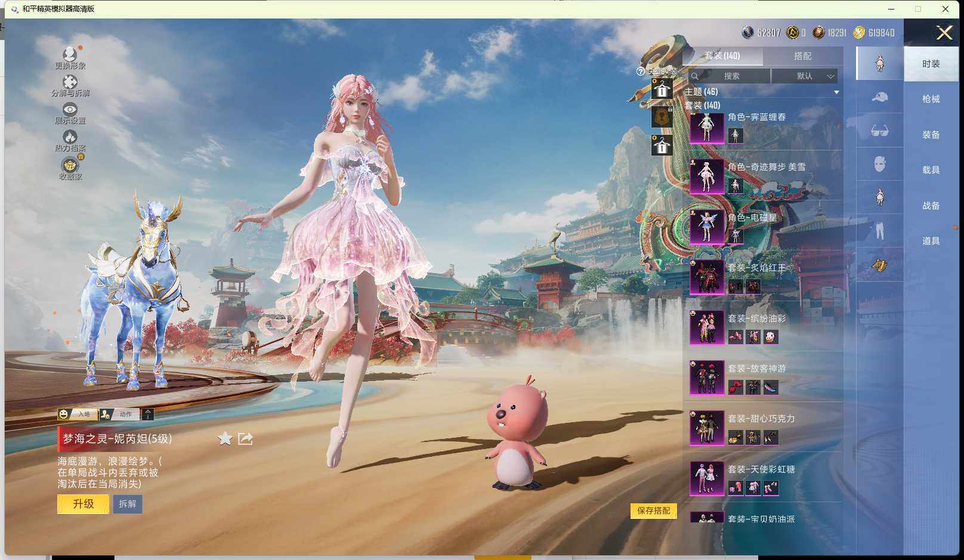This screenshot has height=560, width=964.
Task: Click the second piece icon under 套装-炙焰红王
Action: click(x=753, y=287)
